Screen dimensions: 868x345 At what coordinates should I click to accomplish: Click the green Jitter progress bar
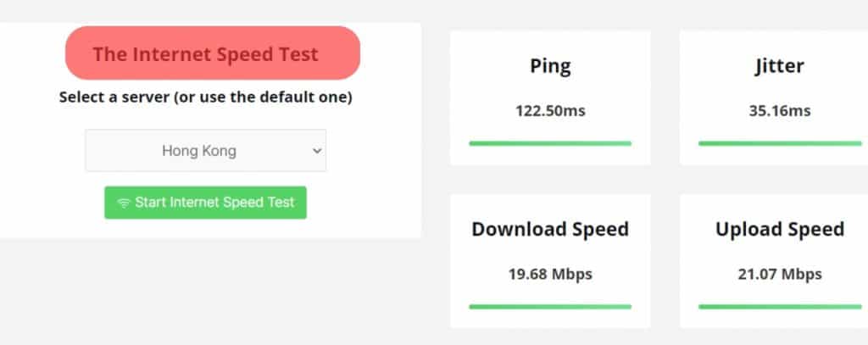[779, 143]
